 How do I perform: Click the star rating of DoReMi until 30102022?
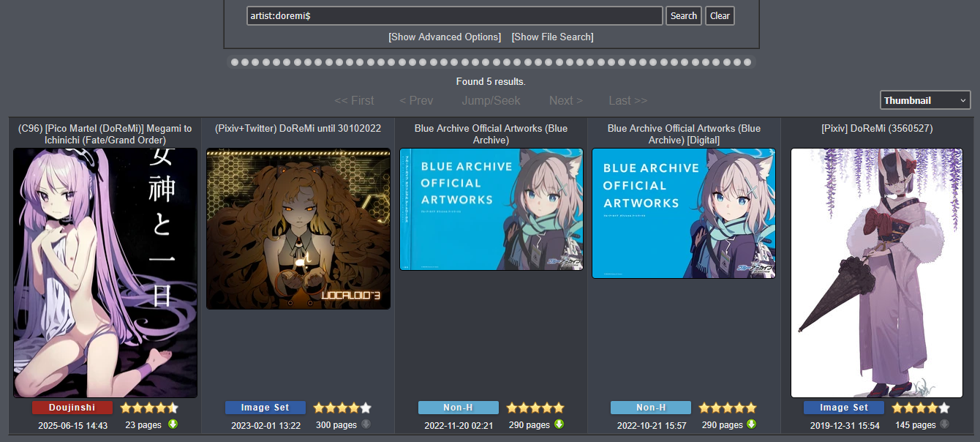click(342, 408)
